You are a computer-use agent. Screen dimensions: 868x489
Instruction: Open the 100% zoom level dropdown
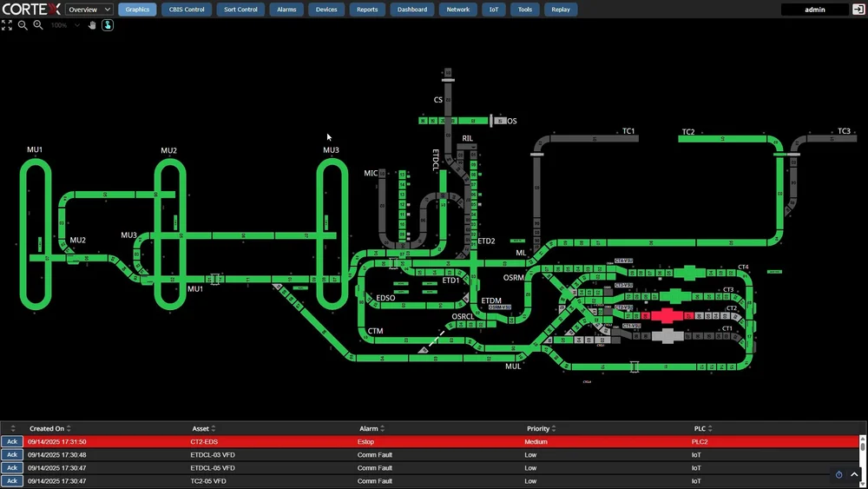(65, 25)
